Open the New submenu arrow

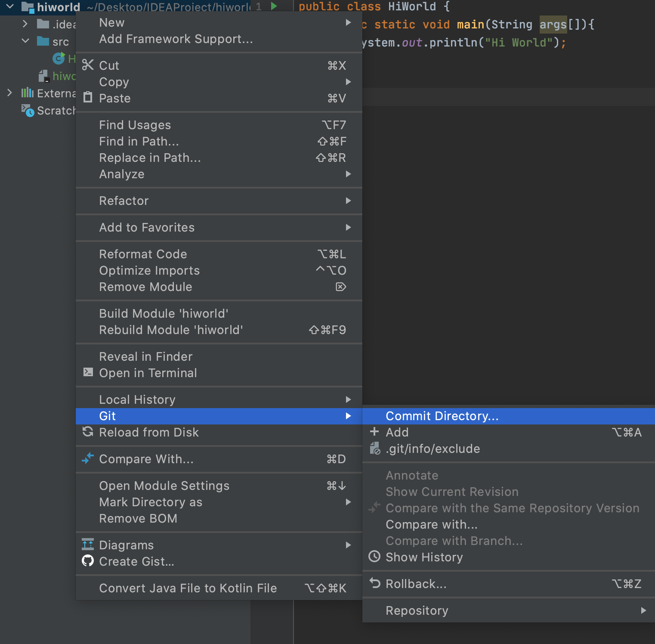point(348,22)
